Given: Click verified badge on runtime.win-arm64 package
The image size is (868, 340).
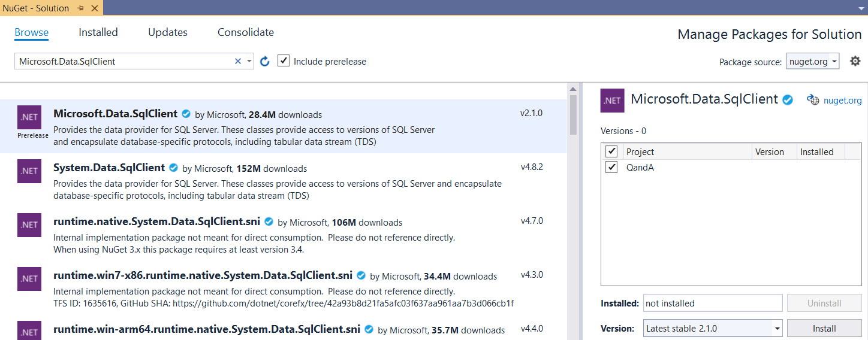Looking at the screenshot, I should (369, 329).
